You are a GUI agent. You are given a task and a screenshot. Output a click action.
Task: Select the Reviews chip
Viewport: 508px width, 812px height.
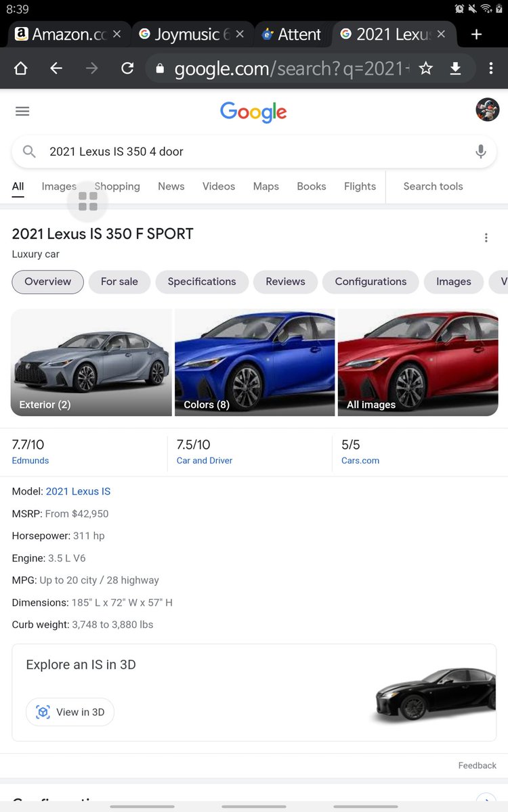coord(285,281)
